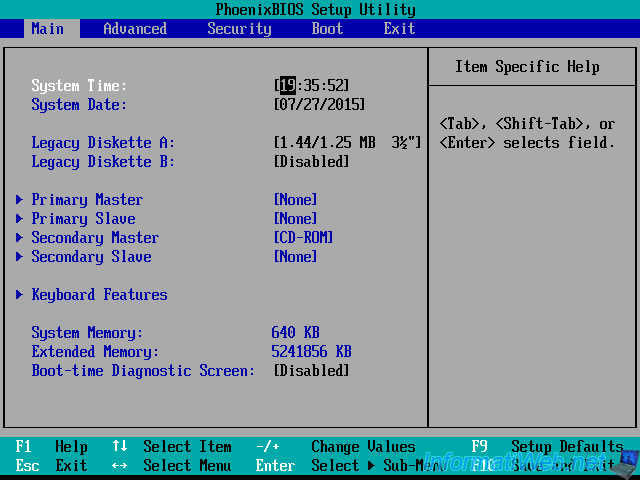Screen dimensions: 640x480
Task: Change Legacy Diskette B Disabled value
Action: (311, 162)
